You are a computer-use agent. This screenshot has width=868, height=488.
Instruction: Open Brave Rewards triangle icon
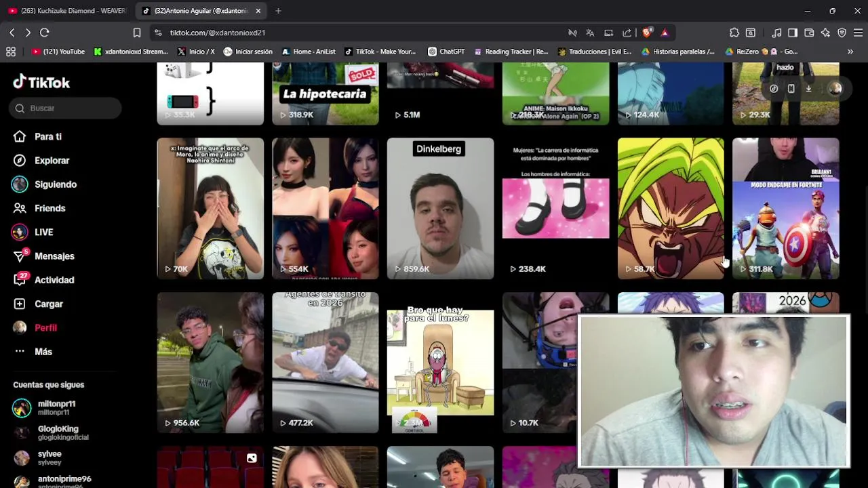[x=665, y=33]
